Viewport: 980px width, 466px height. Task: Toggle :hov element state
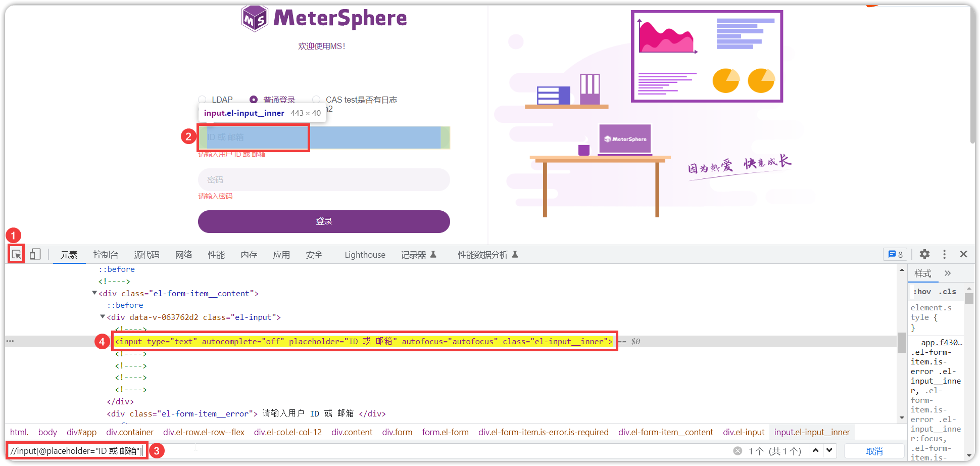point(922,292)
